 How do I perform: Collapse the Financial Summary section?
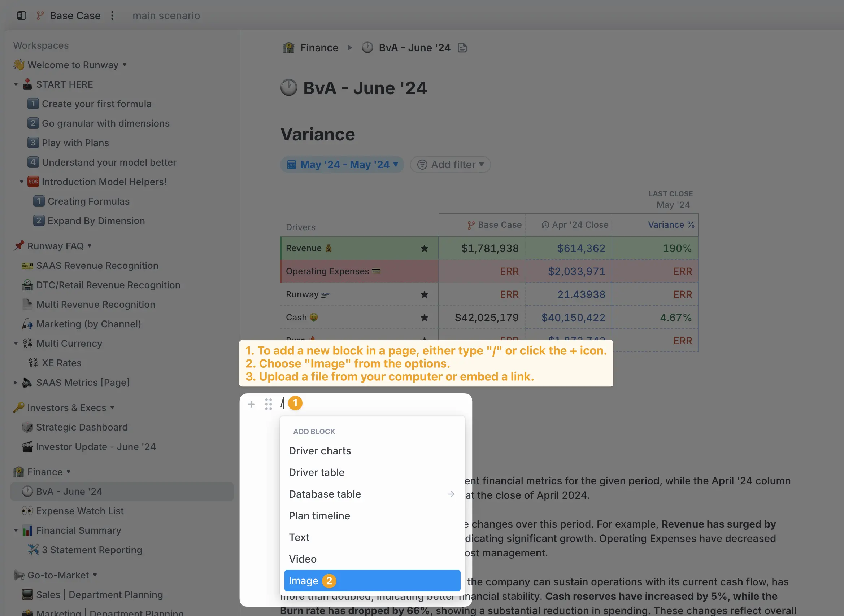point(16,530)
